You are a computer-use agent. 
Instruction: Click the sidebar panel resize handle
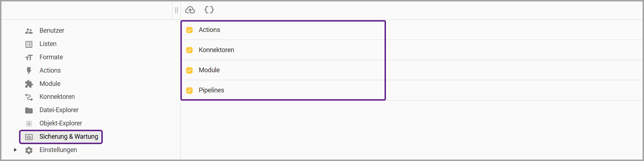click(x=176, y=10)
